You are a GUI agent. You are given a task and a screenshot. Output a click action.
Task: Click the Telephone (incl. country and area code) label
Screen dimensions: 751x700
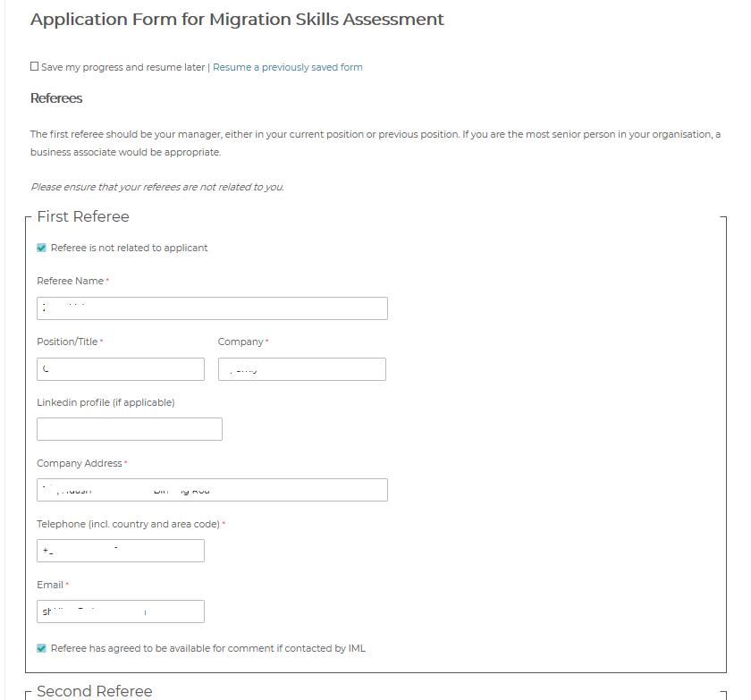[x=128, y=524]
